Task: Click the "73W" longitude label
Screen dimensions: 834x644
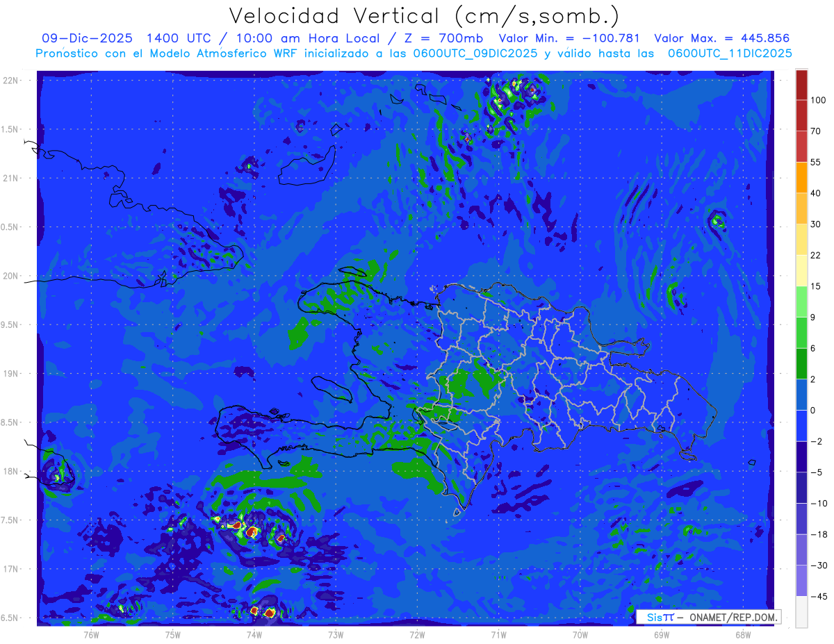Action: tap(336, 634)
